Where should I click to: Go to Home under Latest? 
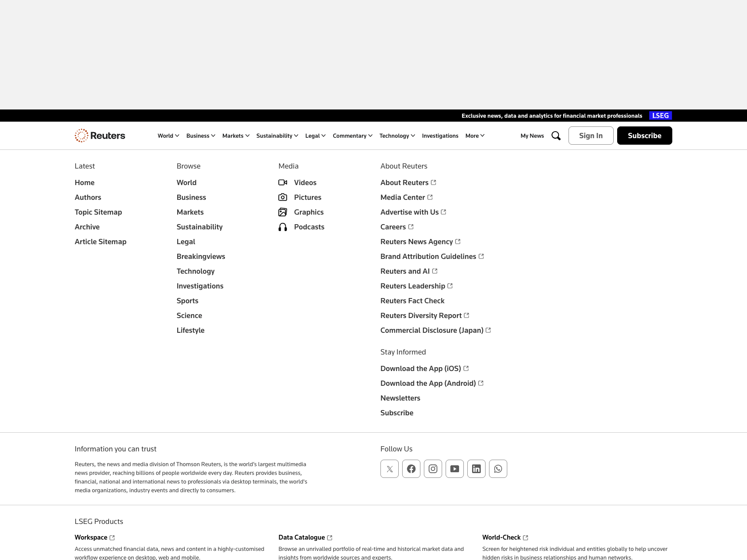tap(85, 182)
